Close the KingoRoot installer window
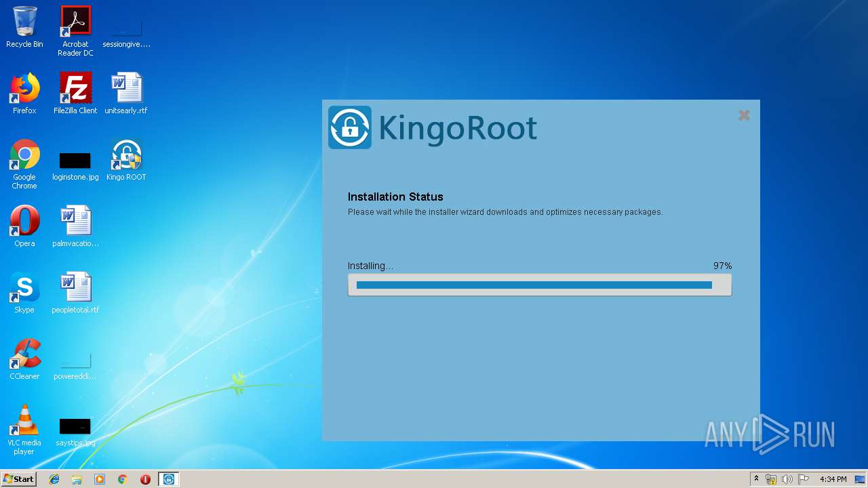The width and height of the screenshot is (868, 488). (x=744, y=115)
